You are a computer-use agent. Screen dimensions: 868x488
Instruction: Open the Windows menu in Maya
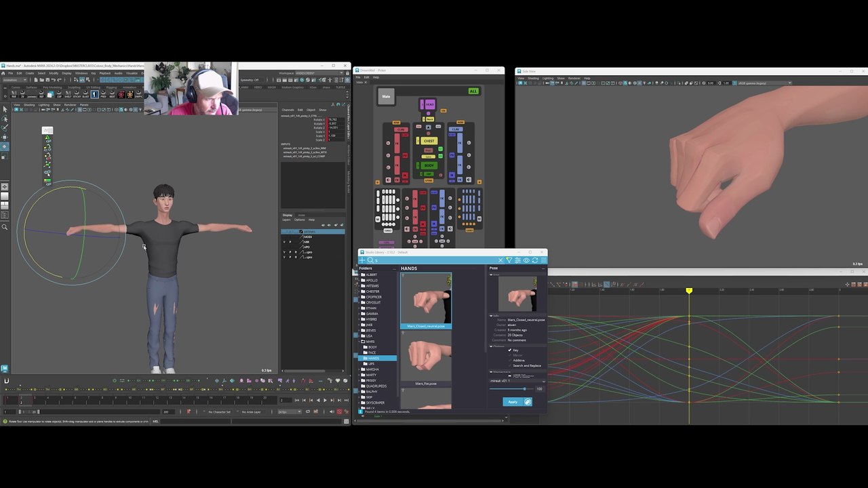point(81,73)
